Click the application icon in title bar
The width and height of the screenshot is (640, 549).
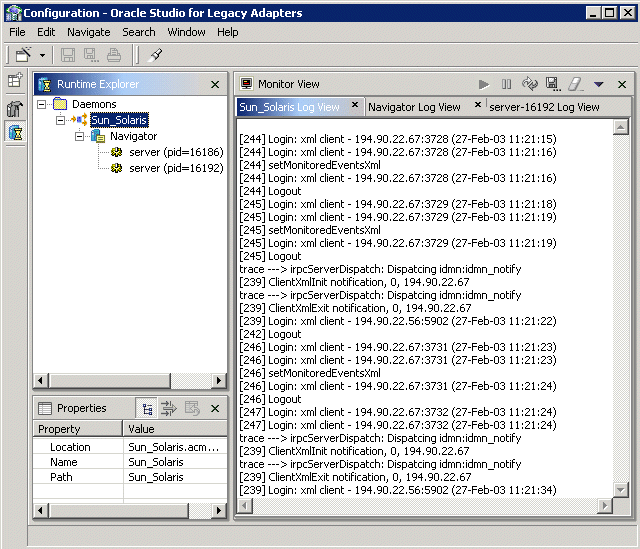tap(13, 13)
